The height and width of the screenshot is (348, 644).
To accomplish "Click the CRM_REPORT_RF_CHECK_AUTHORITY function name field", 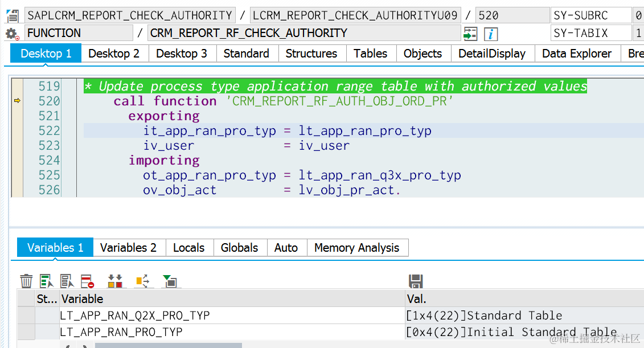I will pos(304,33).
